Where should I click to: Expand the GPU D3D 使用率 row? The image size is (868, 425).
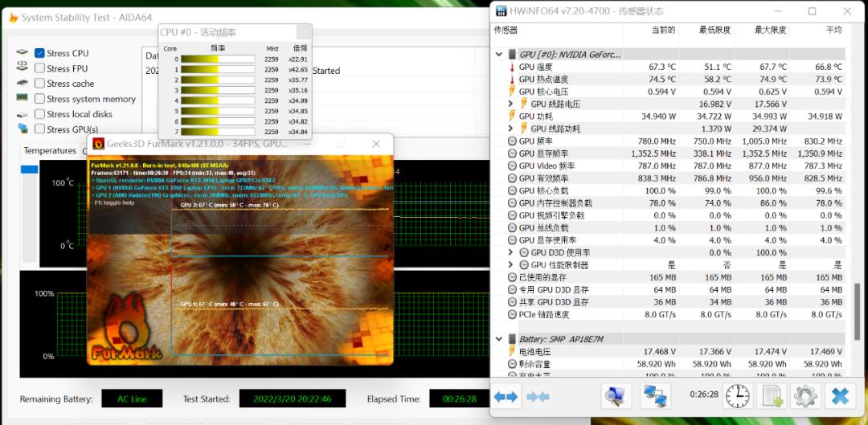[x=511, y=252]
